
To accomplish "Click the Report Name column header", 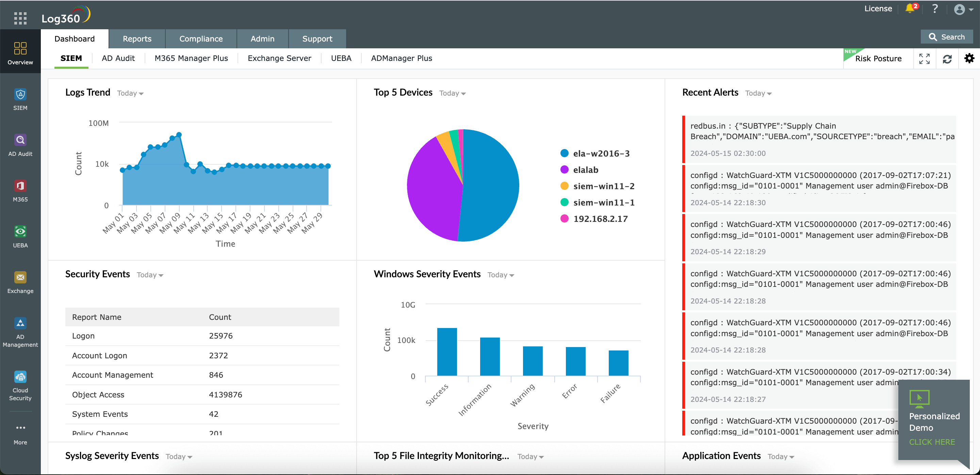I will pos(97,317).
